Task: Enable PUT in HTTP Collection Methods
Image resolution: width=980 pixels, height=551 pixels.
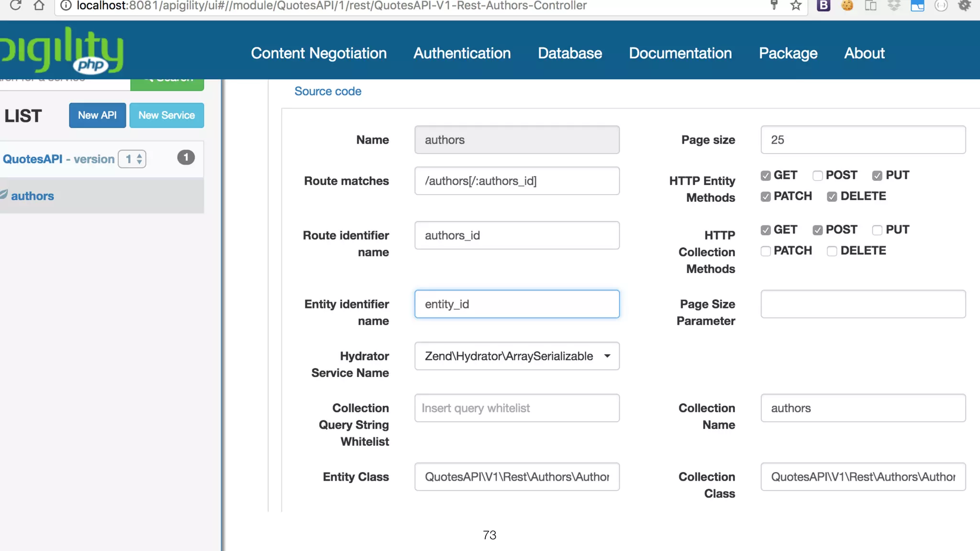Action: point(877,230)
